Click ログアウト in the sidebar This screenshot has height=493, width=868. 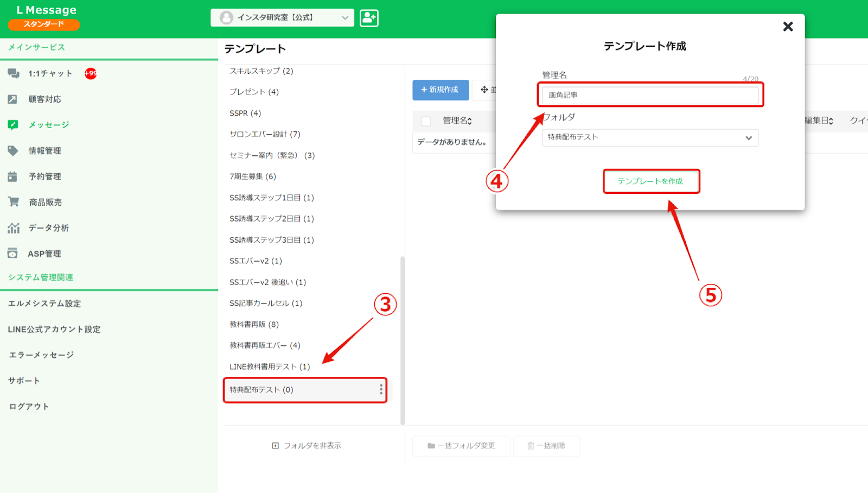[x=29, y=407]
